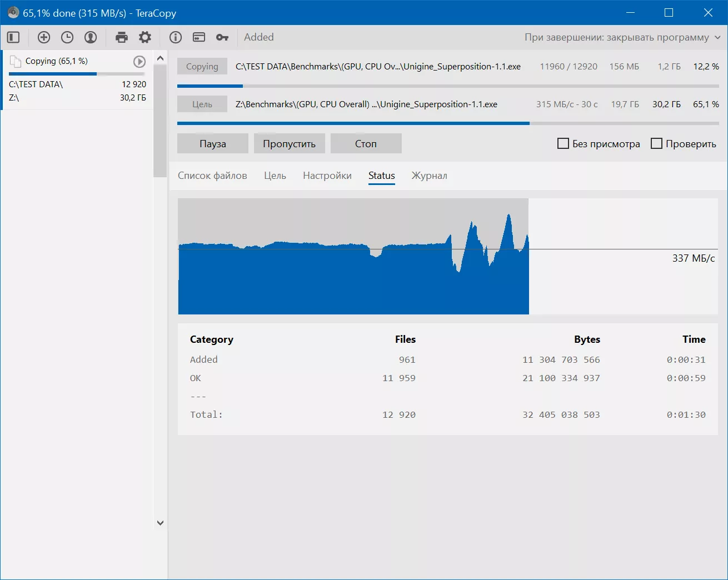Open the history clock icon
Viewport: 728px width, 580px height.
[x=67, y=37]
